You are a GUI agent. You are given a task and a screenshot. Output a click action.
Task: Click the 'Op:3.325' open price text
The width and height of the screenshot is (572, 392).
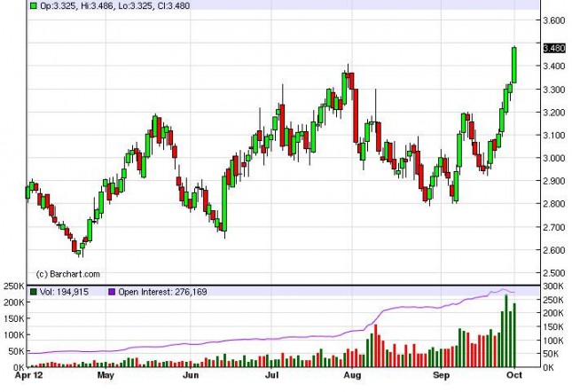59,5
